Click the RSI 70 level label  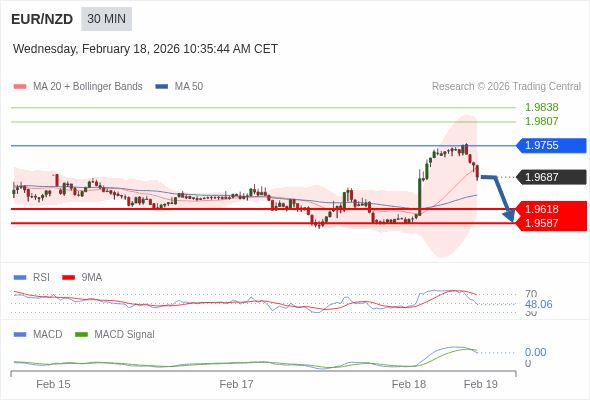click(x=531, y=294)
